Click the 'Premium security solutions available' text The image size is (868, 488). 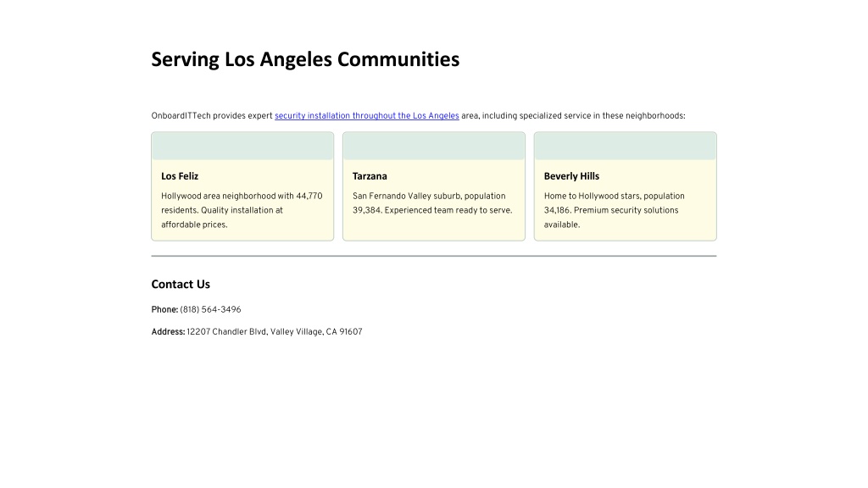pyautogui.click(x=611, y=218)
